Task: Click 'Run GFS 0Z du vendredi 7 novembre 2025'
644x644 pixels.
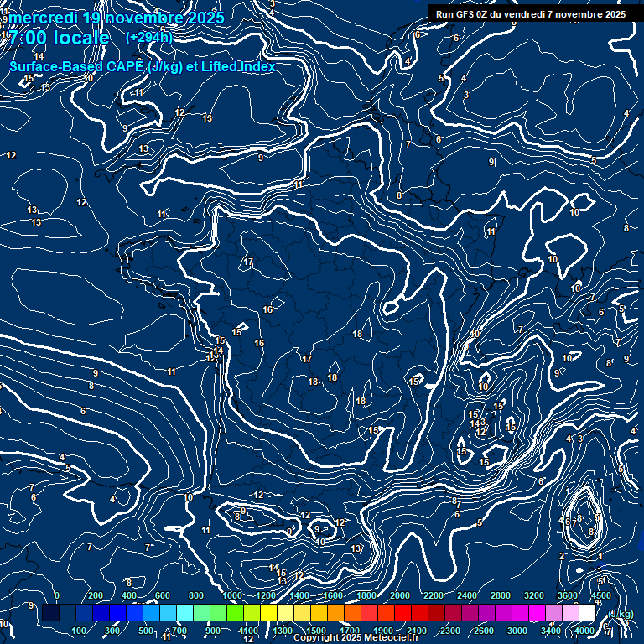Action: coord(531,14)
